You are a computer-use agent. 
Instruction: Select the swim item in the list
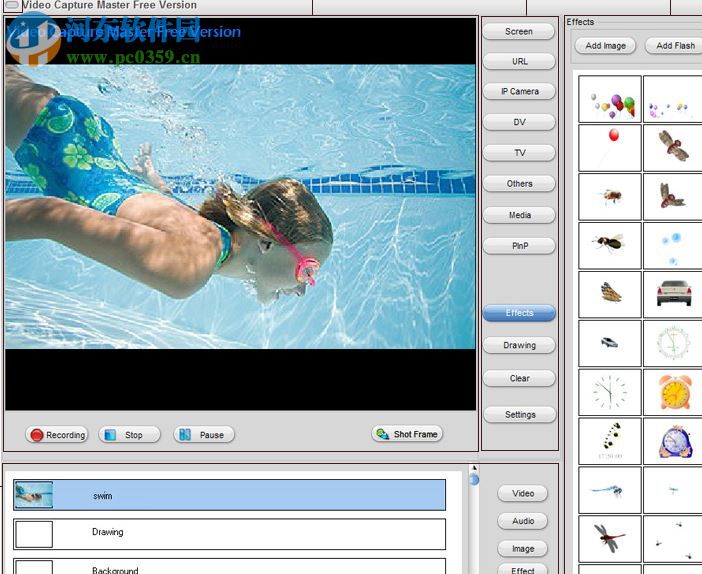(x=230, y=495)
